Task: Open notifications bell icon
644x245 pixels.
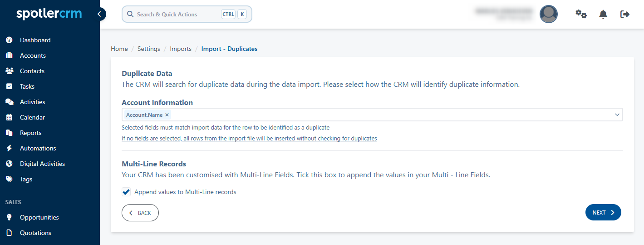Action: pos(603,14)
